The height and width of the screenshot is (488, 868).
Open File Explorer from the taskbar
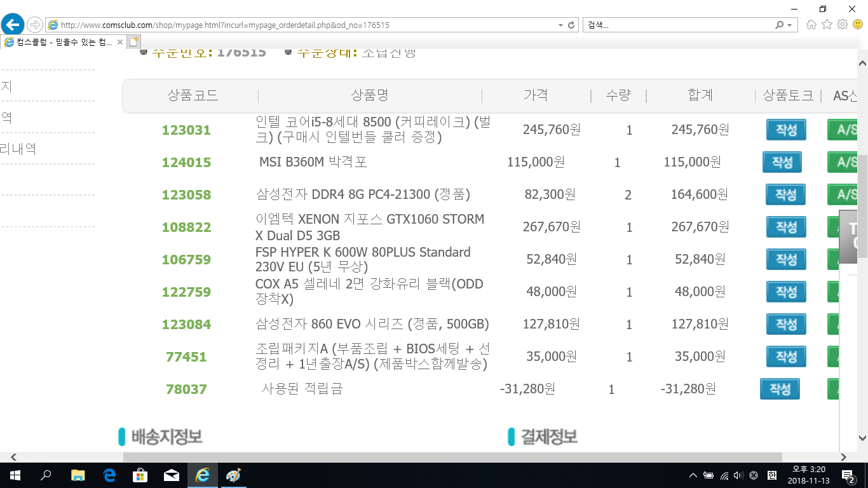click(78, 475)
